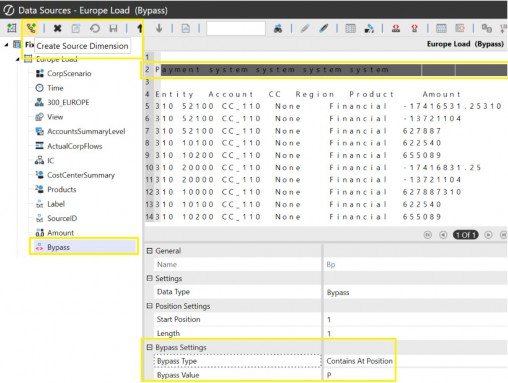Image resolution: width=508 pixels, height=383 pixels.
Task: Collapse the Position Settings section
Action: 150,306
